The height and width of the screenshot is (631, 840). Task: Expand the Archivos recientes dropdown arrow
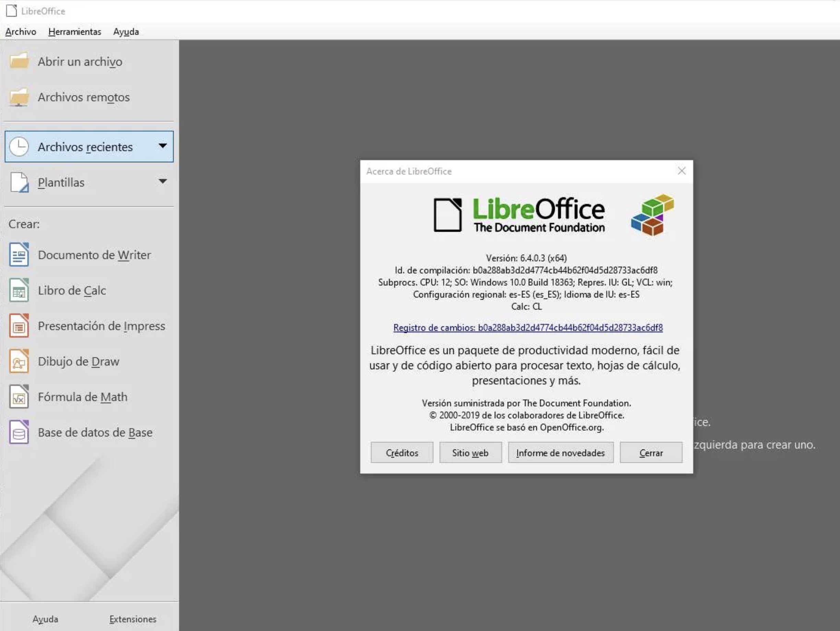(163, 146)
